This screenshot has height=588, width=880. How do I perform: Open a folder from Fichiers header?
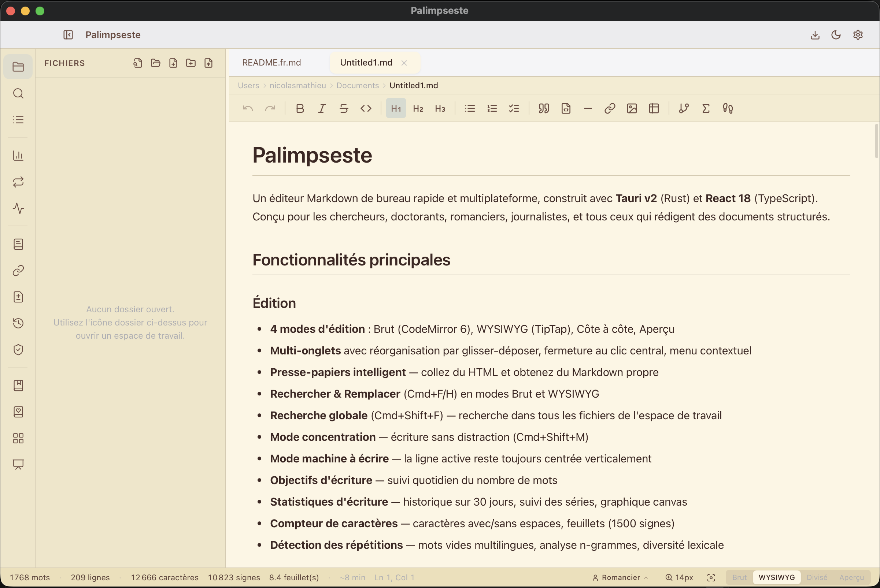click(x=155, y=63)
